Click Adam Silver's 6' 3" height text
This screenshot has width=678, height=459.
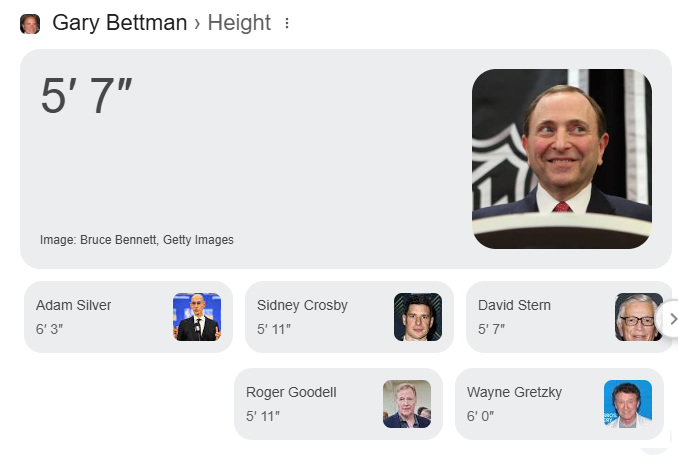49,329
